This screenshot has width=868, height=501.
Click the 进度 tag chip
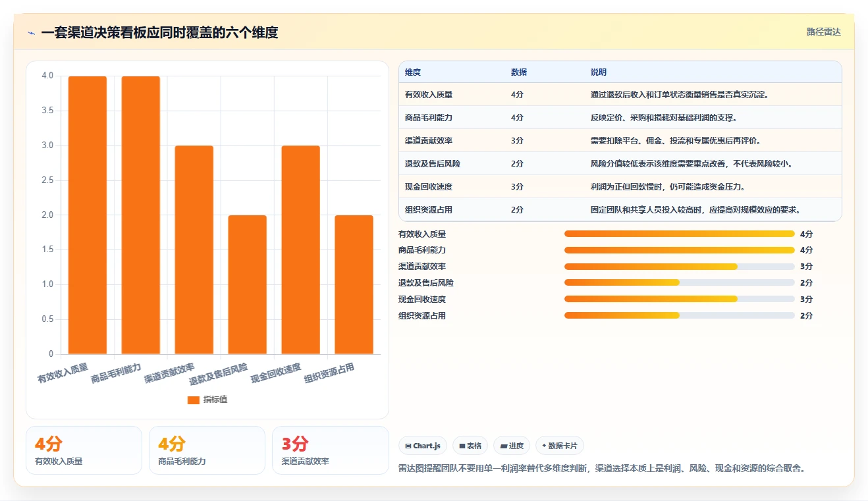tap(512, 446)
